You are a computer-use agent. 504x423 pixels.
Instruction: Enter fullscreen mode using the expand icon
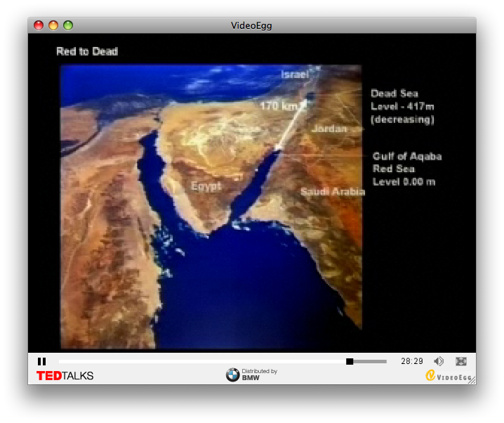(x=461, y=361)
